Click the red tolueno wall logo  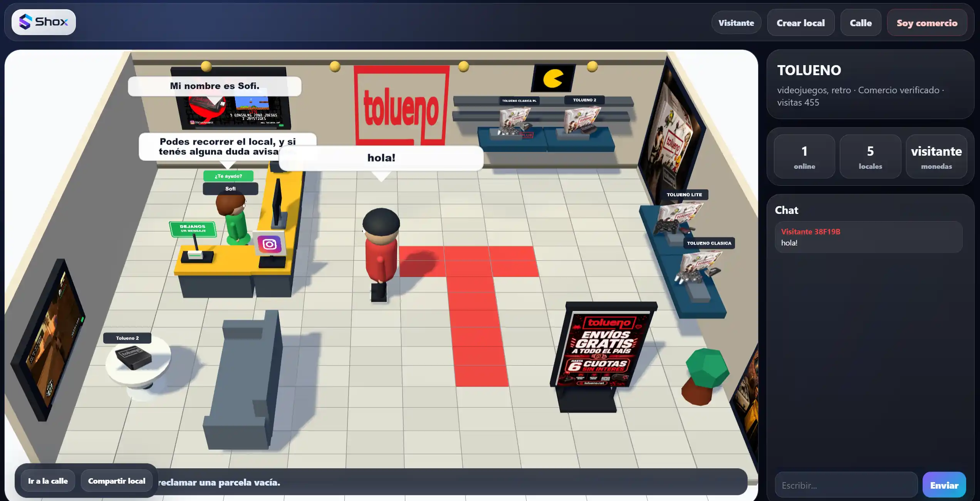pos(401,106)
